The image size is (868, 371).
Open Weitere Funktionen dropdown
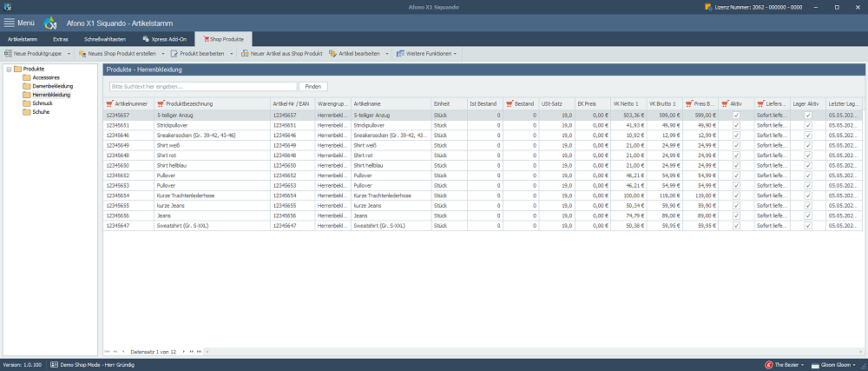click(x=428, y=54)
